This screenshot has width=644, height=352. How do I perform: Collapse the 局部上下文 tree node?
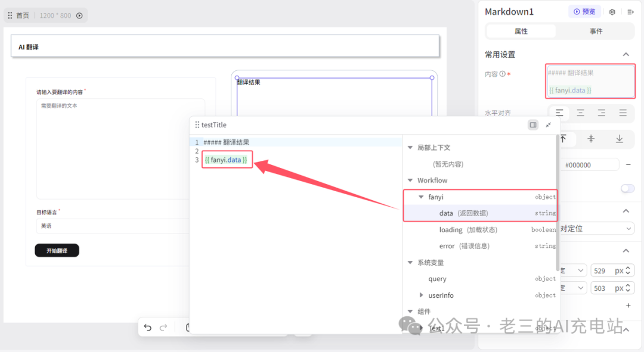(410, 147)
